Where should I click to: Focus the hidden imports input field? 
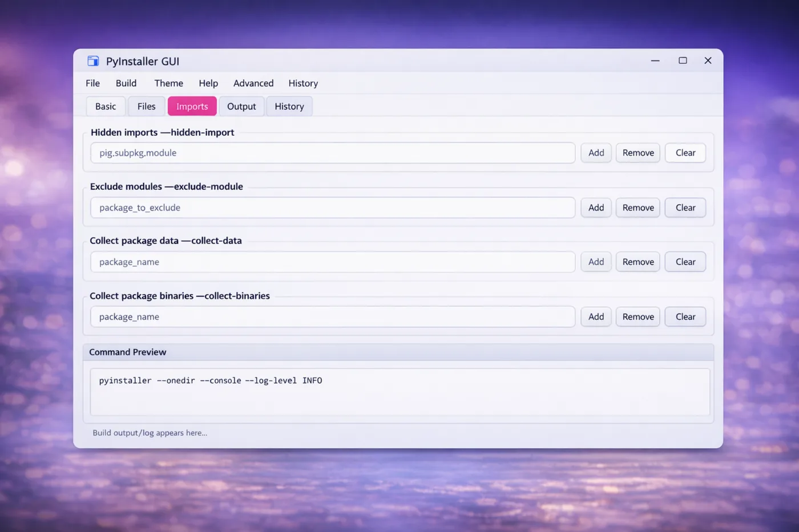(x=333, y=152)
